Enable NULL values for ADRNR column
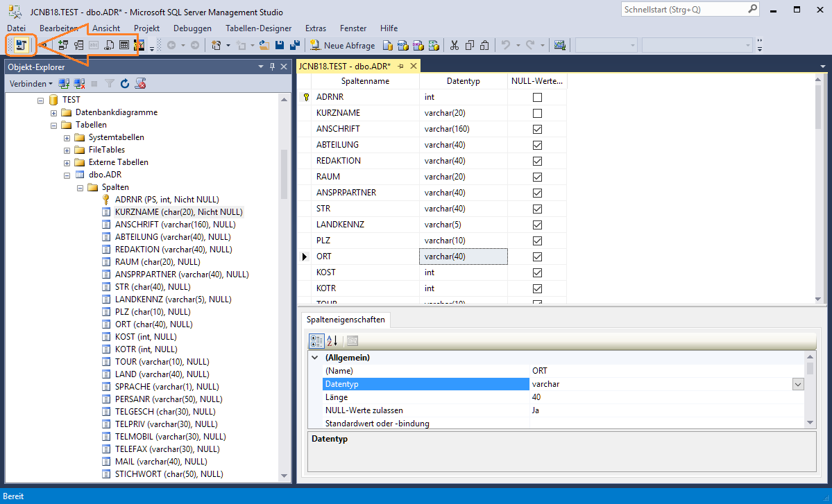 537,98
